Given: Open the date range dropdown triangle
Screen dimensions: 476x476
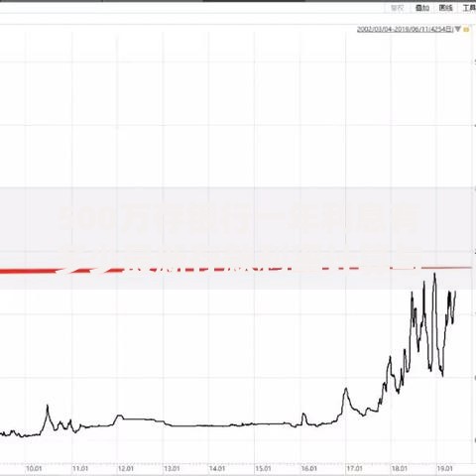Looking at the screenshot, I should tap(458, 29).
